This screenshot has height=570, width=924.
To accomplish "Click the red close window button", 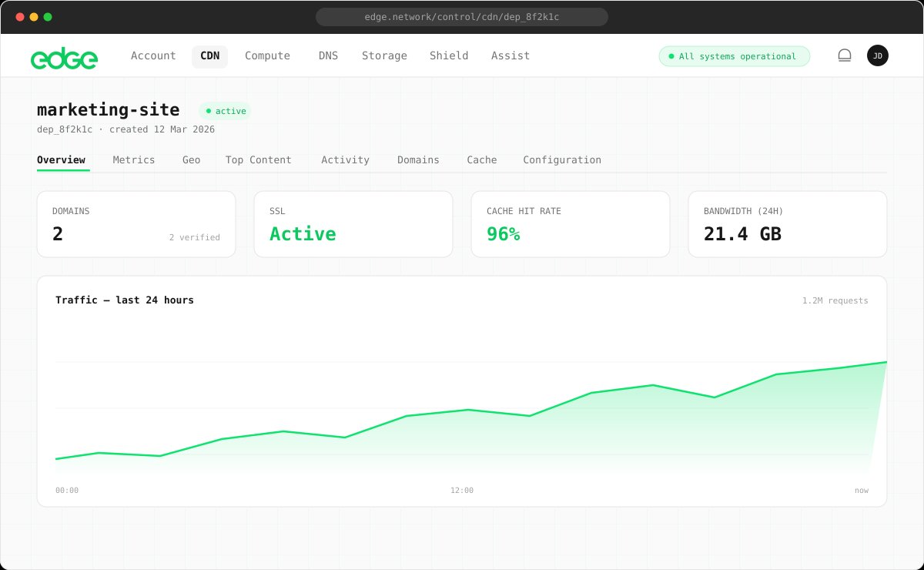I will point(20,17).
